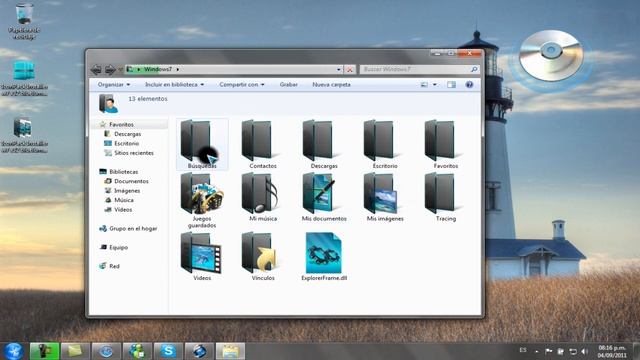This screenshot has height=360, width=640.
Task: Open the green taskbar application icon
Action: tap(44, 351)
